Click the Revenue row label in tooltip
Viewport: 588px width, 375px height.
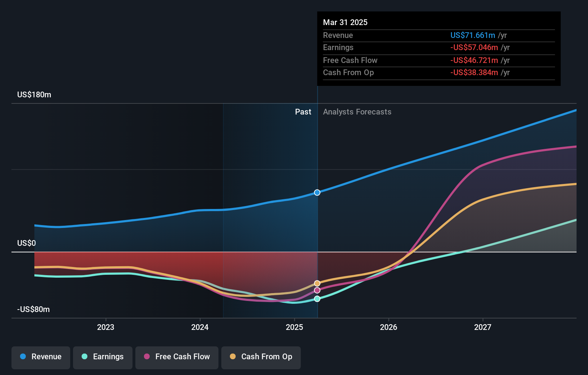coord(338,35)
